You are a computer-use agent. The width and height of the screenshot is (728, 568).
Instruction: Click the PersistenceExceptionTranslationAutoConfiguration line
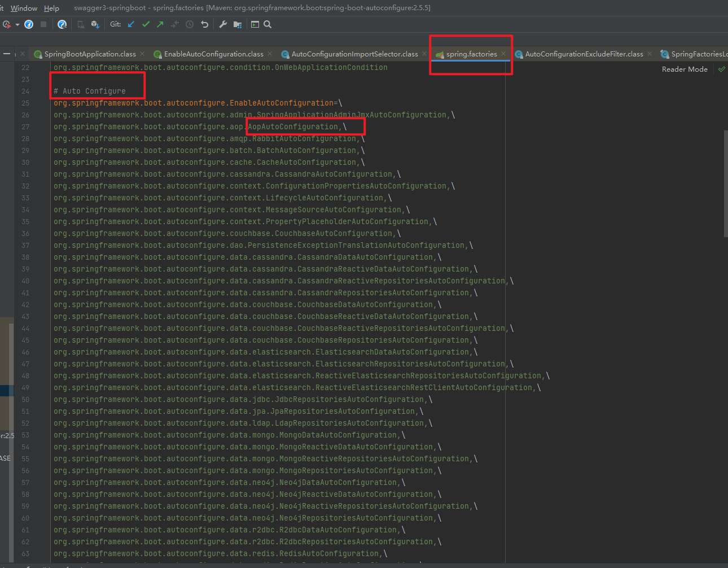[263, 245]
